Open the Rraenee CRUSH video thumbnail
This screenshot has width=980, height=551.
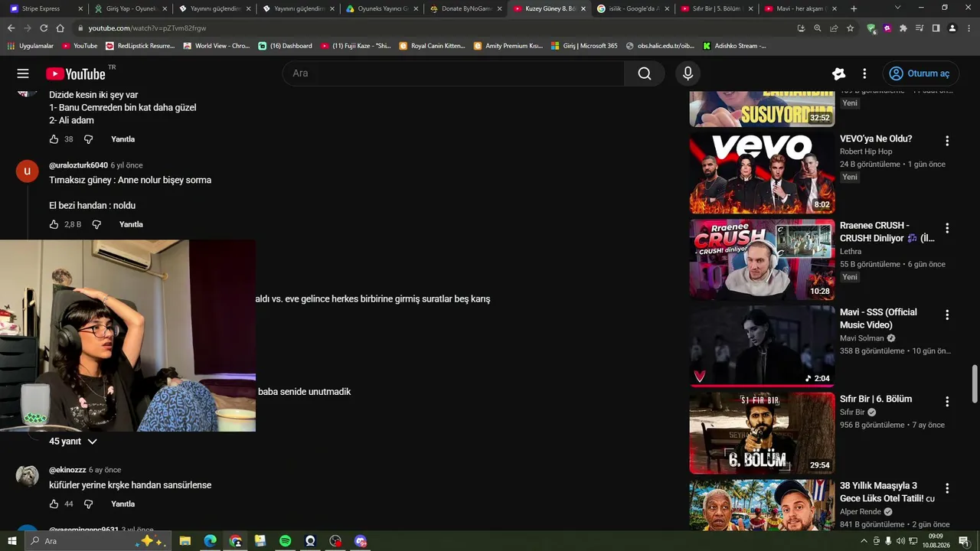pyautogui.click(x=762, y=259)
